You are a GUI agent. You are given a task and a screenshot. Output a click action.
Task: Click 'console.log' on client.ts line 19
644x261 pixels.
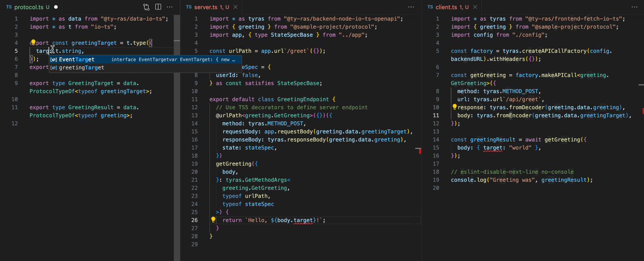point(469,180)
